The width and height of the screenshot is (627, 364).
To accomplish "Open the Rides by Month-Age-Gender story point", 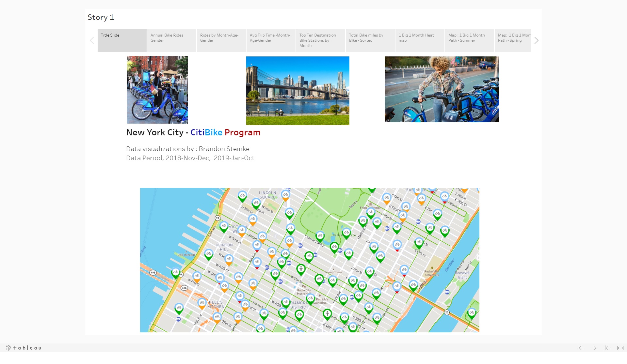I will (221, 40).
